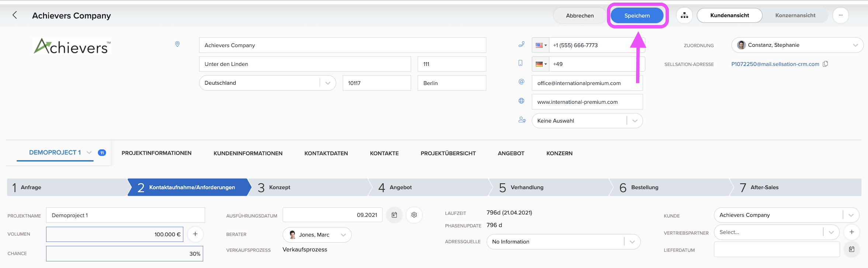This screenshot has height=268, width=868.
Task: Click the company name field Achievers Company
Action: 343,45
